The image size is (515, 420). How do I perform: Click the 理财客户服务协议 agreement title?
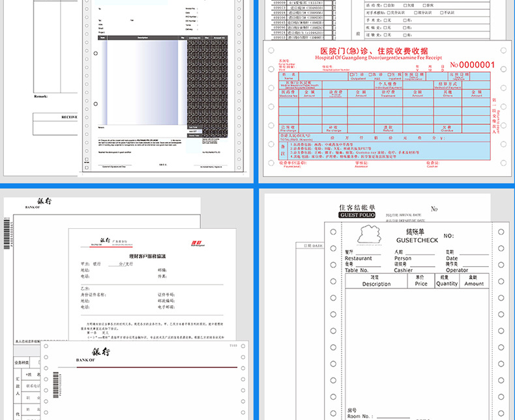coord(147,256)
